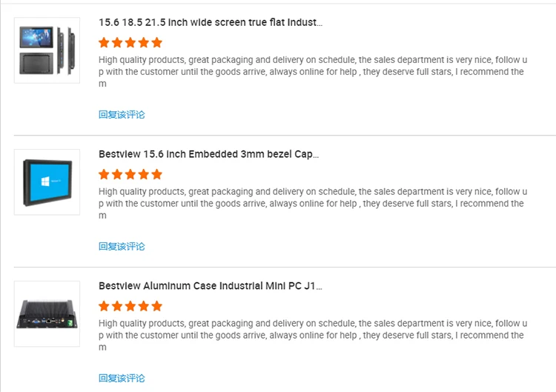556x392 pixels.
Task: Click the first star of Aluminum Case rating
Action: click(x=105, y=306)
